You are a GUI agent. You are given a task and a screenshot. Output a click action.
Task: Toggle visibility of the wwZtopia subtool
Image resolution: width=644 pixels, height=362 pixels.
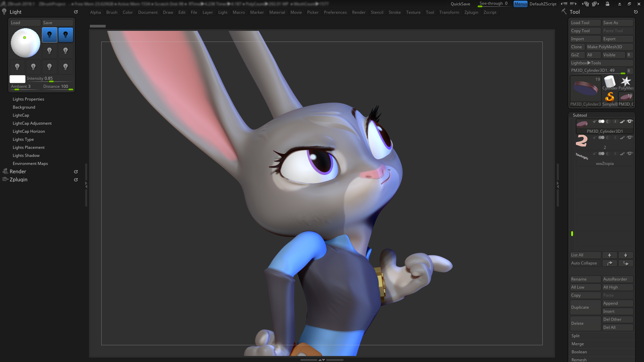click(x=629, y=154)
